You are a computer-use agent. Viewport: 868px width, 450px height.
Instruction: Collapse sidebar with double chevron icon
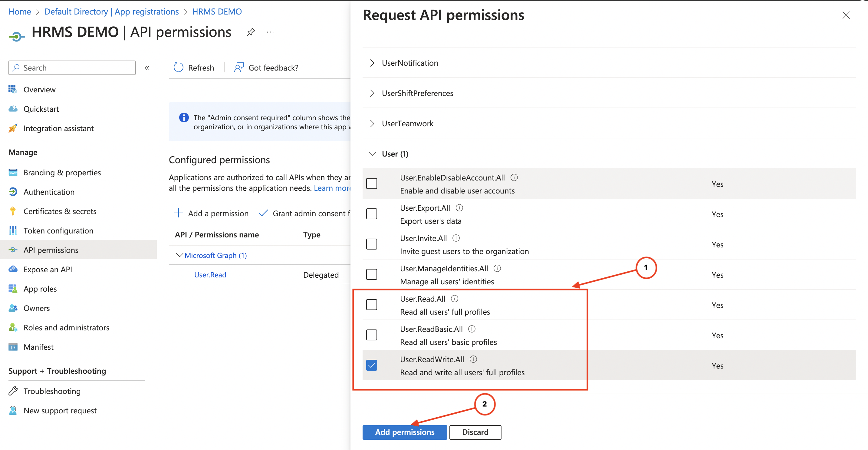[147, 68]
